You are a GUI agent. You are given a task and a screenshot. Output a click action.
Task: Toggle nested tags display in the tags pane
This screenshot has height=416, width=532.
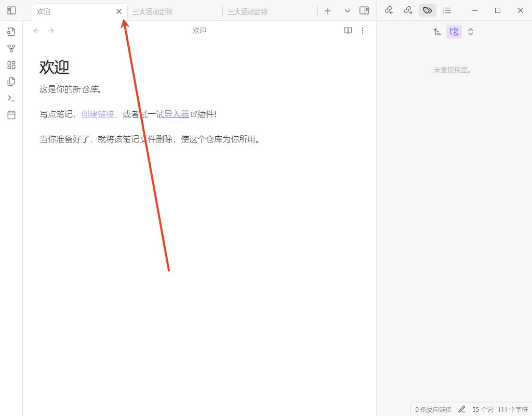point(454,32)
